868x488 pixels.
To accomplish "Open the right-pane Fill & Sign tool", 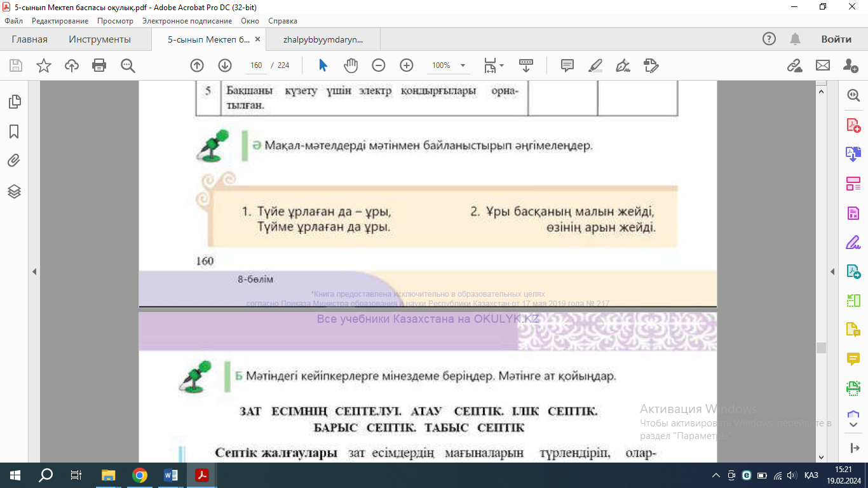I will pyautogui.click(x=853, y=243).
